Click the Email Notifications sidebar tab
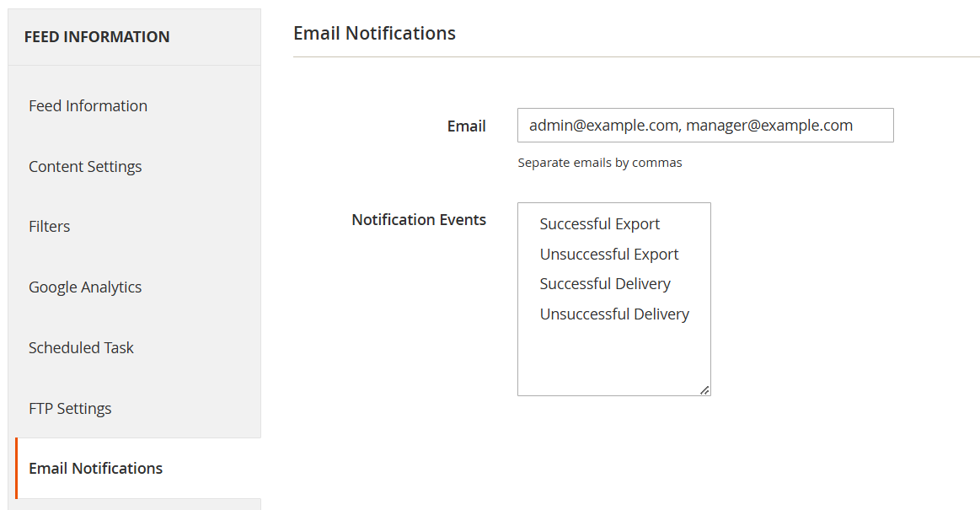 (x=96, y=469)
